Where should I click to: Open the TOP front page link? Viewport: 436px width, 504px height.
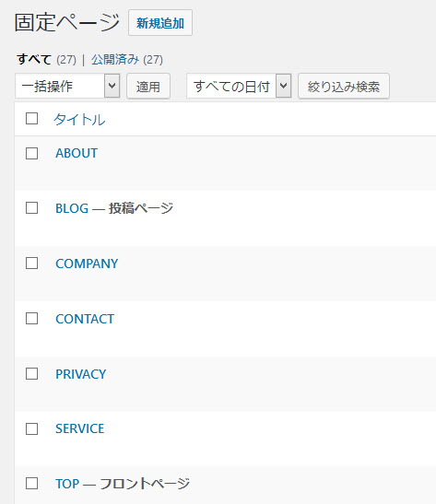[x=67, y=484]
